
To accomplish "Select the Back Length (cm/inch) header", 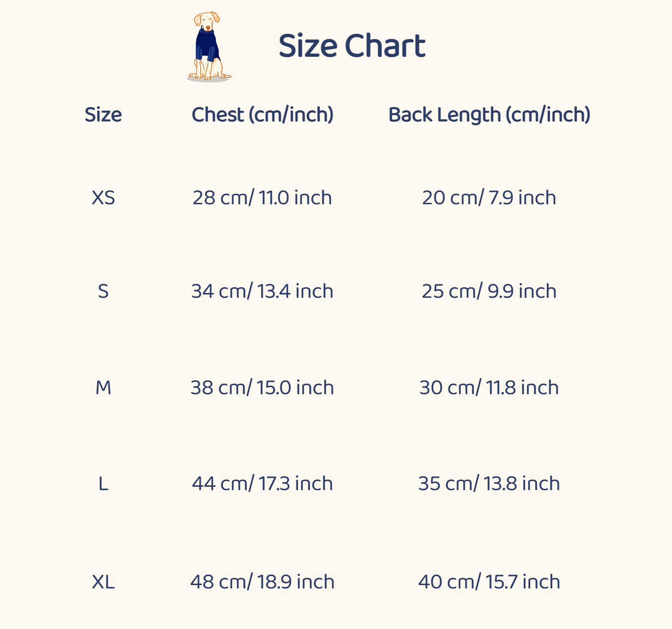I will pos(489,115).
